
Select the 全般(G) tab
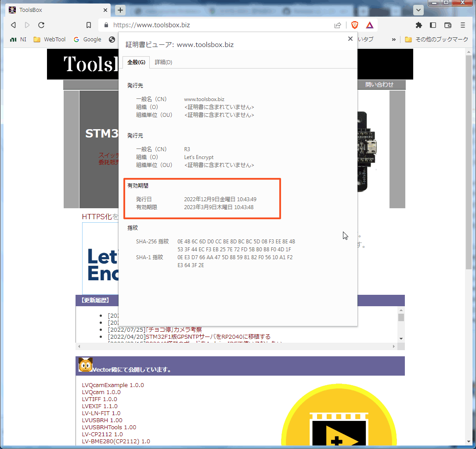pyautogui.click(x=136, y=62)
